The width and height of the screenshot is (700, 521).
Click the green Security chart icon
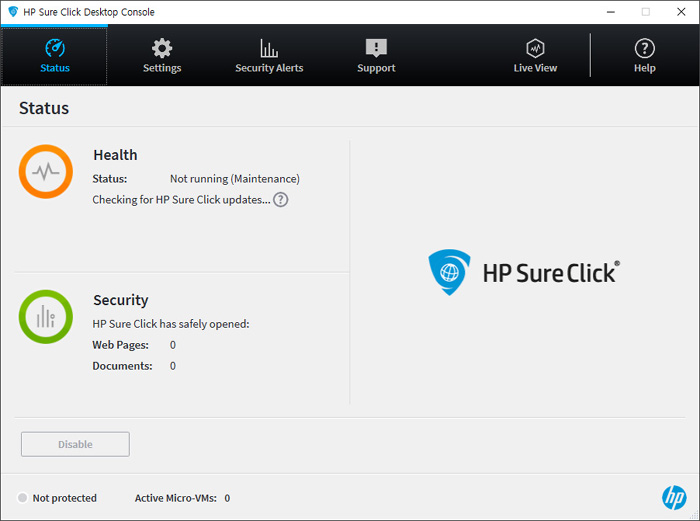coord(46,317)
